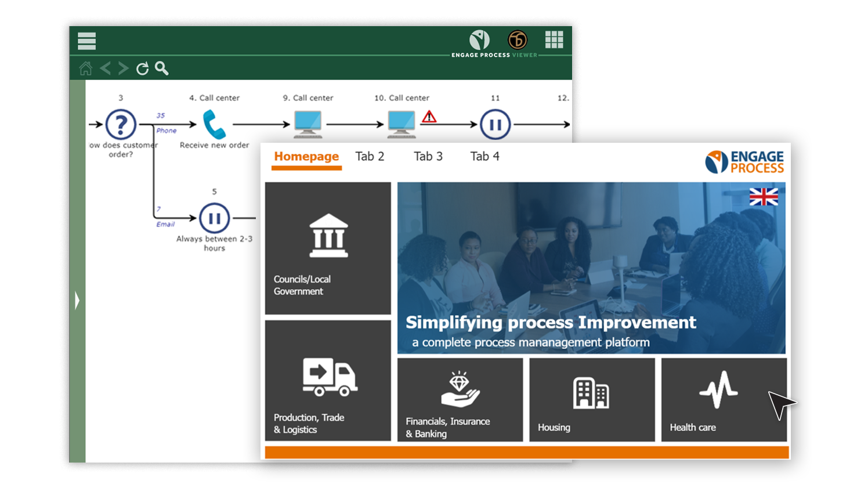This screenshot has height=491, width=868.
Task: Click the forward navigation arrow
Action: click(x=123, y=67)
